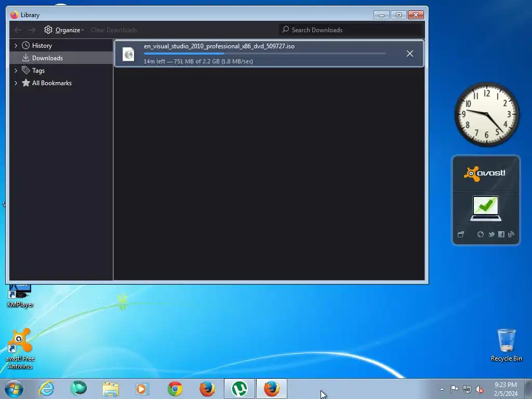This screenshot has width=532, height=399.
Task: Switch to uTorrent in the taskbar
Action: (239, 389)
